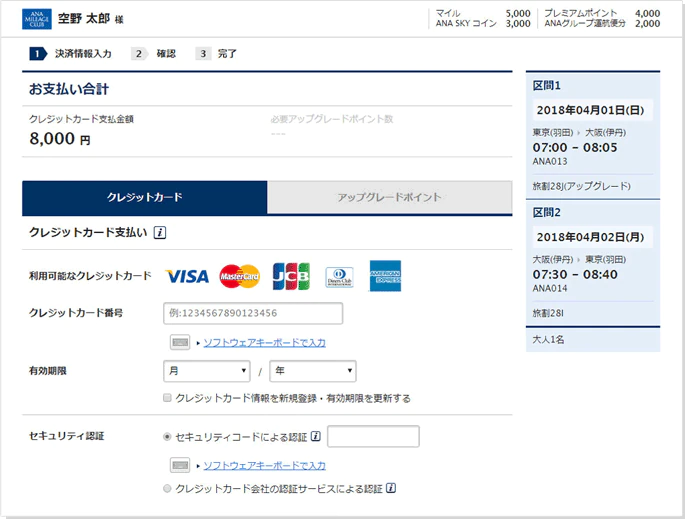The height and width of the screenshot is (519, 685).
Task: Click the VISA card logo
Action: [x=186, y=276]
